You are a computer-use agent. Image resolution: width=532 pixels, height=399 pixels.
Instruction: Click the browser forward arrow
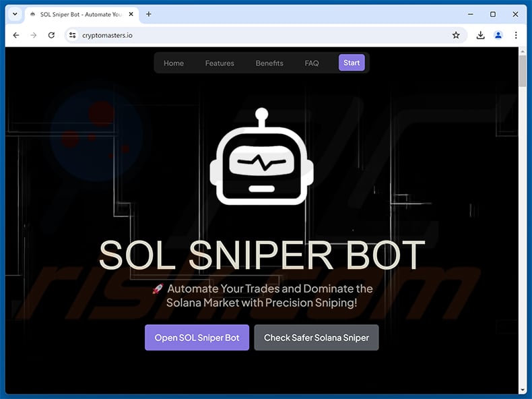coord(33,35)
